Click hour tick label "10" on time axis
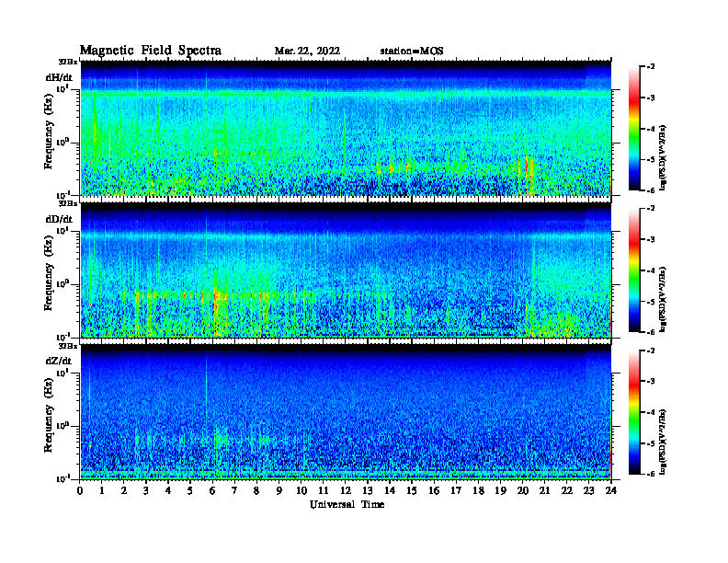This screenshot has width=728, height=563. coord(301,490)
